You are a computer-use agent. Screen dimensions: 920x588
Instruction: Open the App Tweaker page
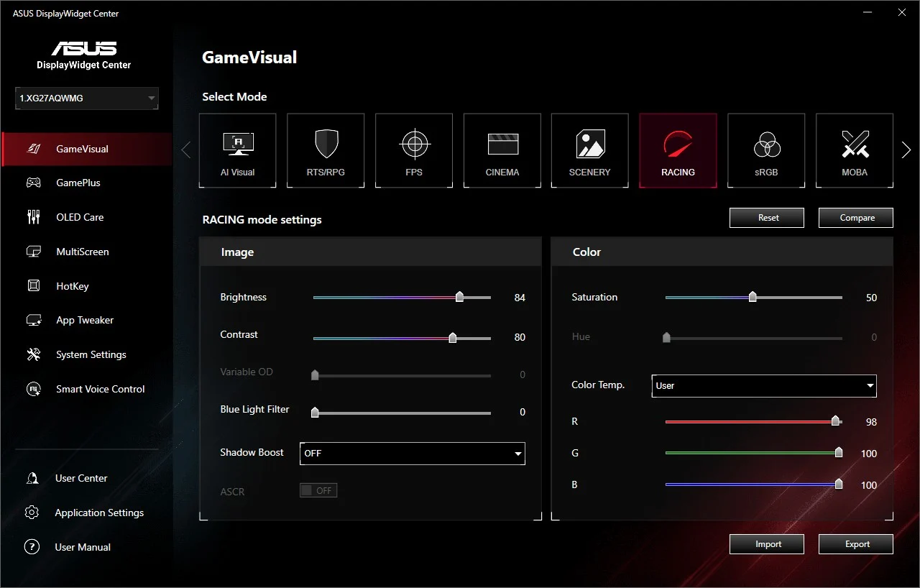coord(84,321)
